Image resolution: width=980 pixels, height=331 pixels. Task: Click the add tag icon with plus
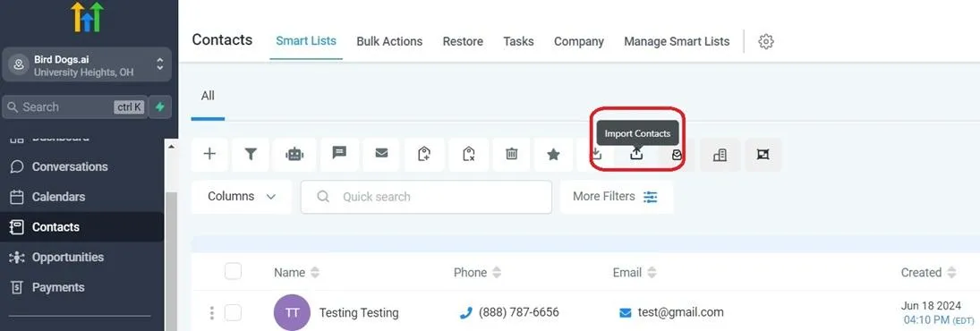pos(424,154)
